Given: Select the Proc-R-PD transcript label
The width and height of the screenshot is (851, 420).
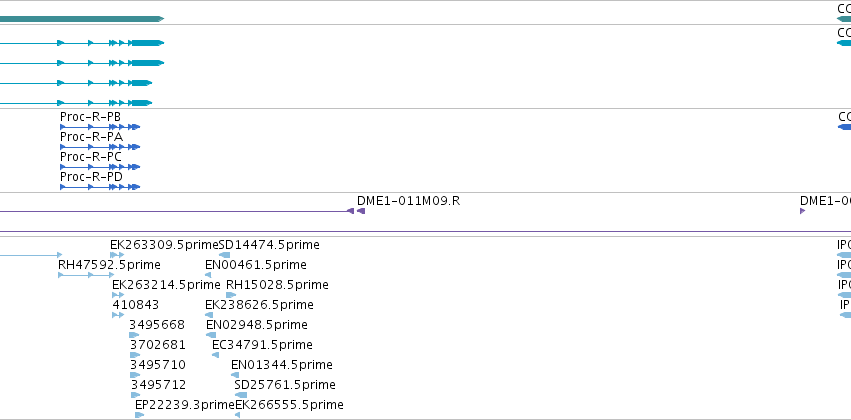Looking at the screenshot, I should 91,177.
